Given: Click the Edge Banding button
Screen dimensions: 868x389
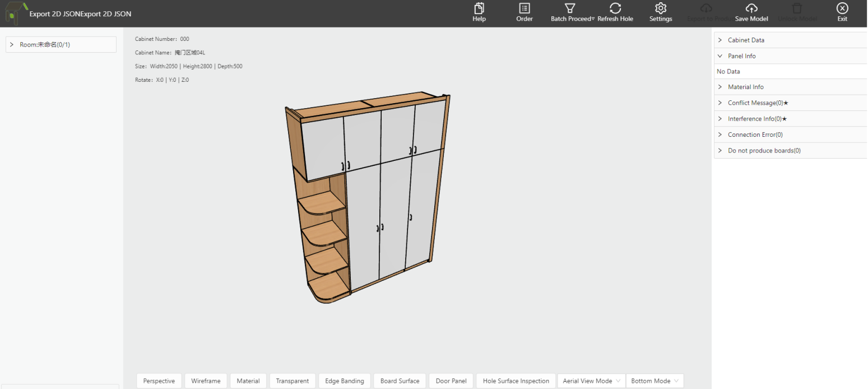Looking at the screenshot, I should [x=345, y=381].
